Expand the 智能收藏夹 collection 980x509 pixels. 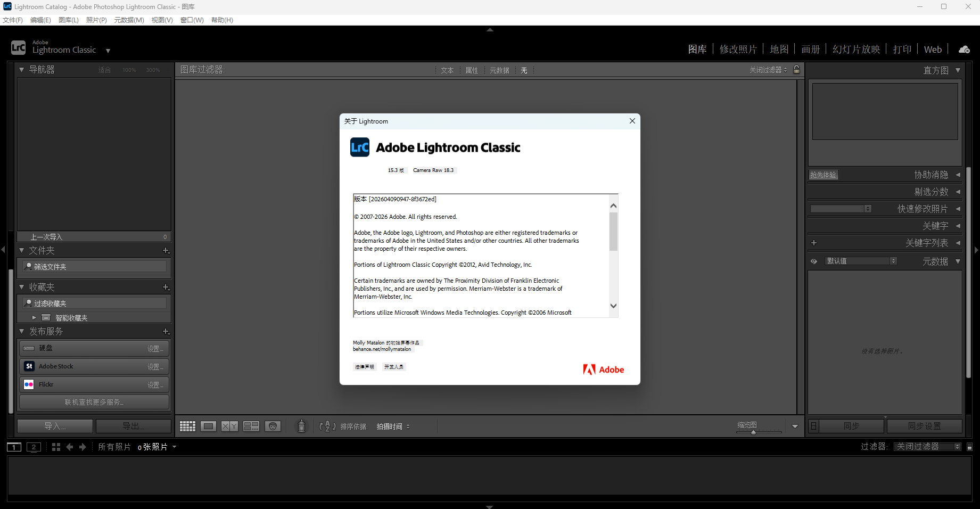pyautogui.click(x=34, y=317)
